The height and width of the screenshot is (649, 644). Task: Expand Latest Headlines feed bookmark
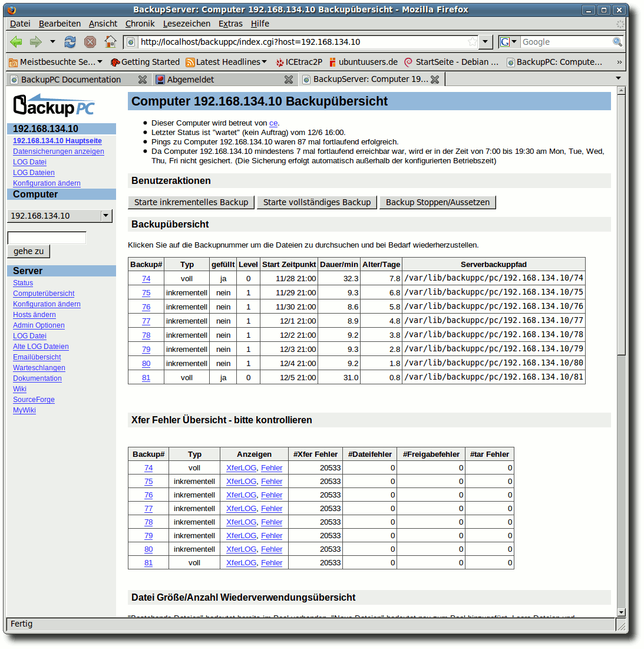pos(226,62)
